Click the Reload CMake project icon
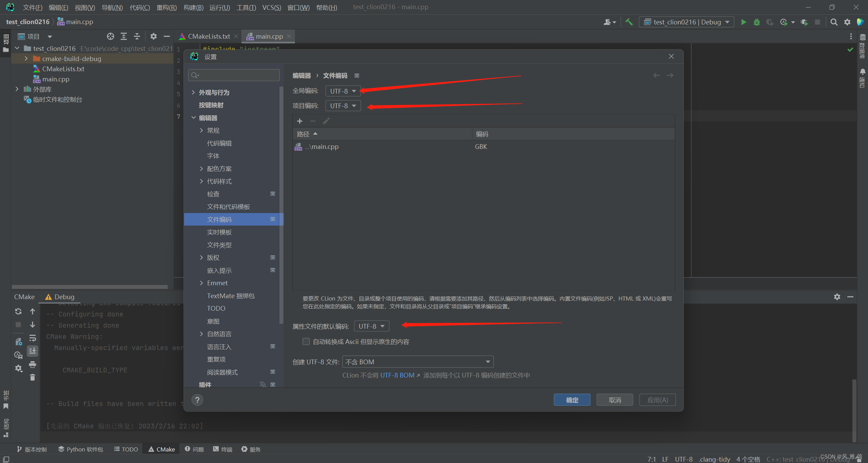Image resolution: width=868 pixels, height=463 pixels. tap(18, 311)
